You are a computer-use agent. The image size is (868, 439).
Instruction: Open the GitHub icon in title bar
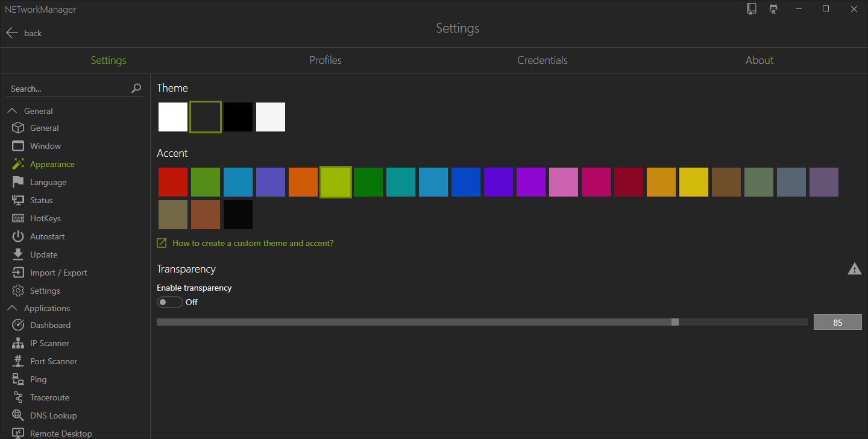pyautogui.click(x=773, y=9)
